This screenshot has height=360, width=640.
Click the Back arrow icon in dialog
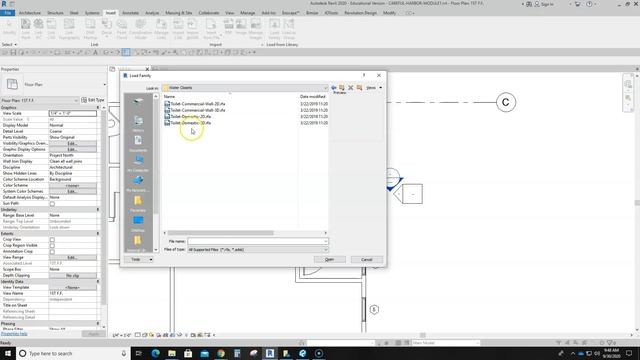pyautogui.click(x=334, y=88)
